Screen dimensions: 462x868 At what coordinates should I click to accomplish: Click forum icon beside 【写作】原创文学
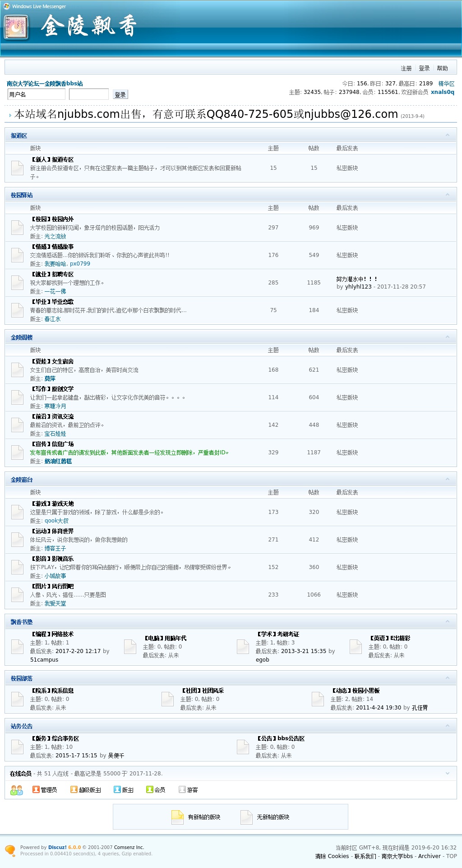17,397
